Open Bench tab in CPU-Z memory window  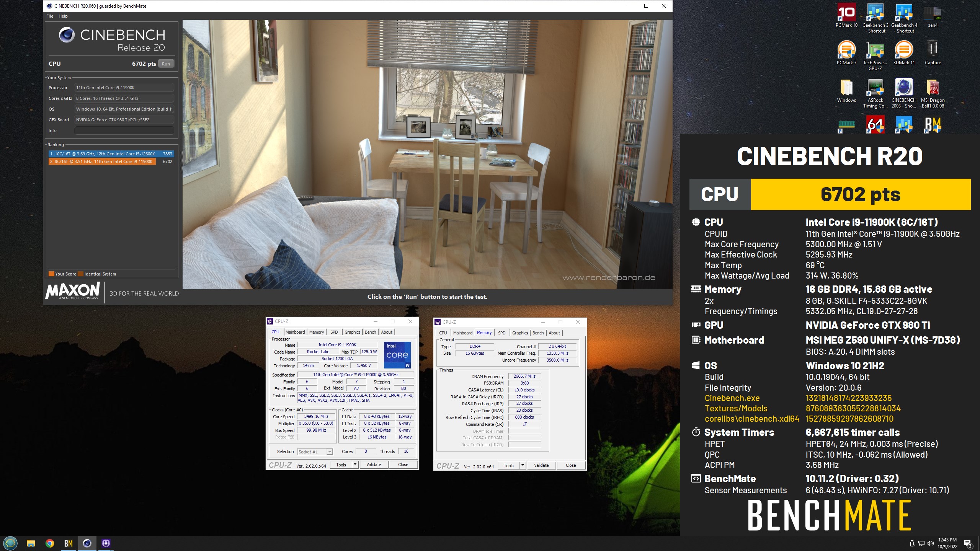538,333
